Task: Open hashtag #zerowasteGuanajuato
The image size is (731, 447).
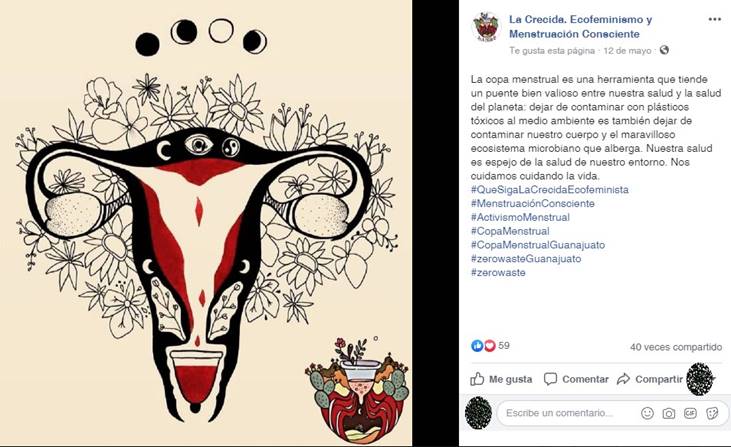Action: coord(526,259)
